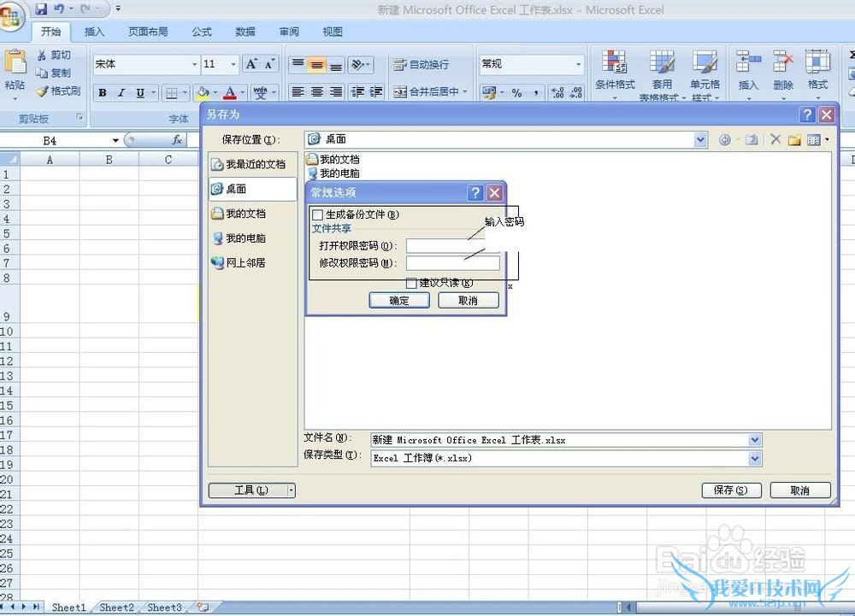Expand file name dropdown arrow

tap(755, 440)
